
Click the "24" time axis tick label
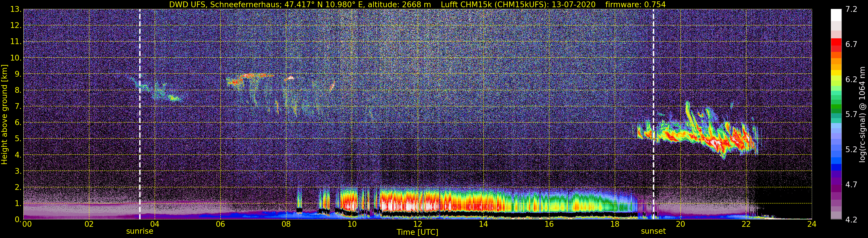click(x=812, y=224)
